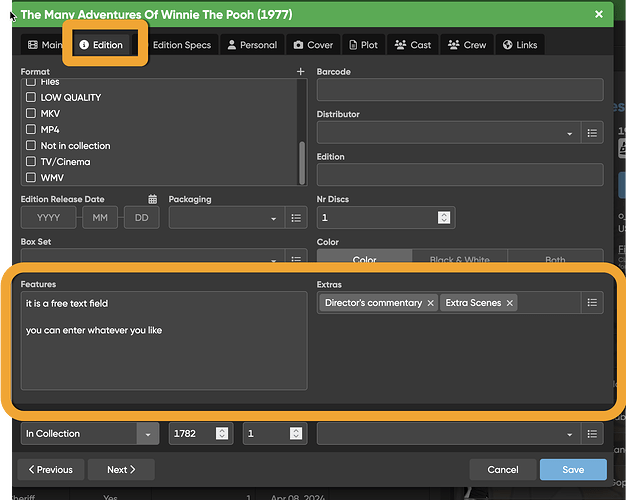Switch to the Edition Specs tab

[x=181, y=45]
